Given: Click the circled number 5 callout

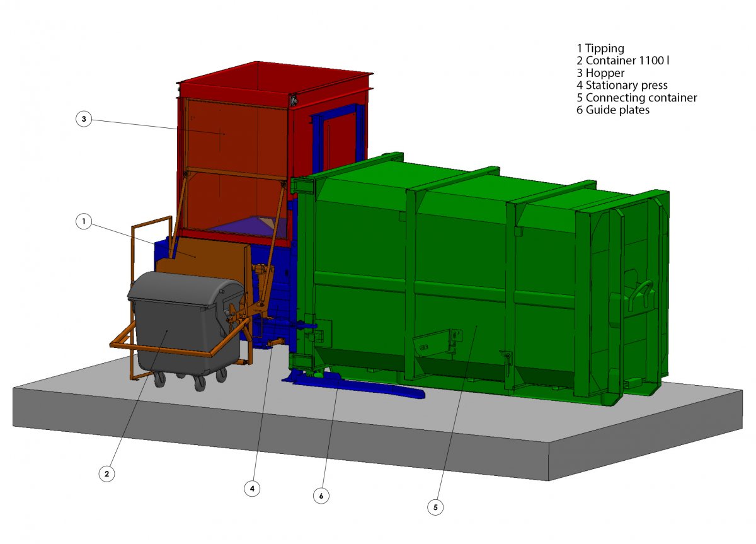Looking at the screenshot, I should coord(435,506).
